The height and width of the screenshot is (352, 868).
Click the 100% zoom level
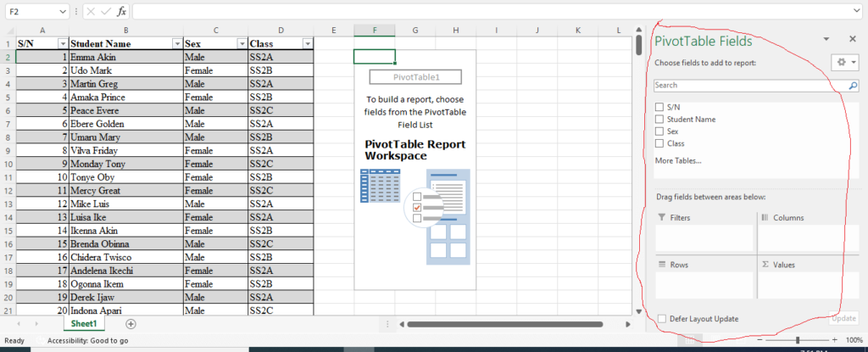(x=854, y=340)
